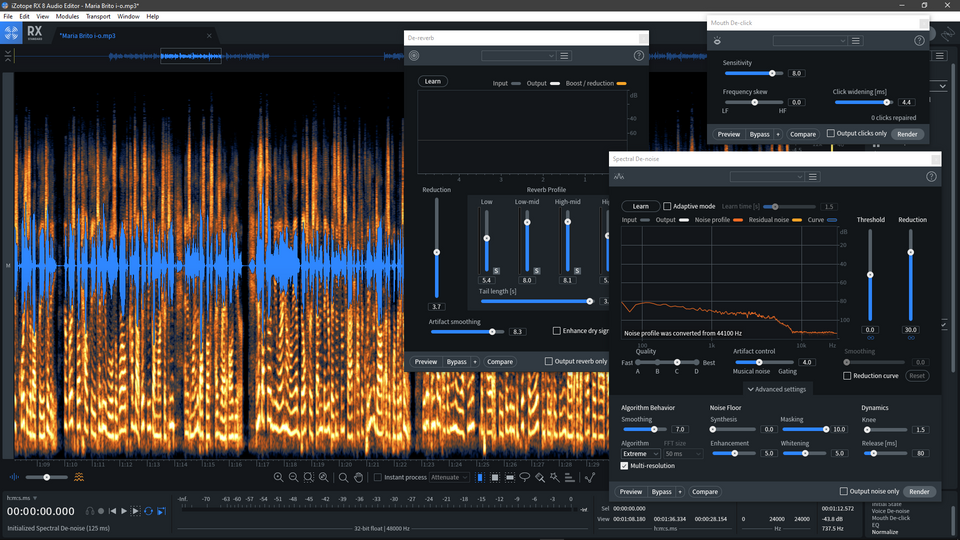Open De-reverb preset menu icon

564,56
